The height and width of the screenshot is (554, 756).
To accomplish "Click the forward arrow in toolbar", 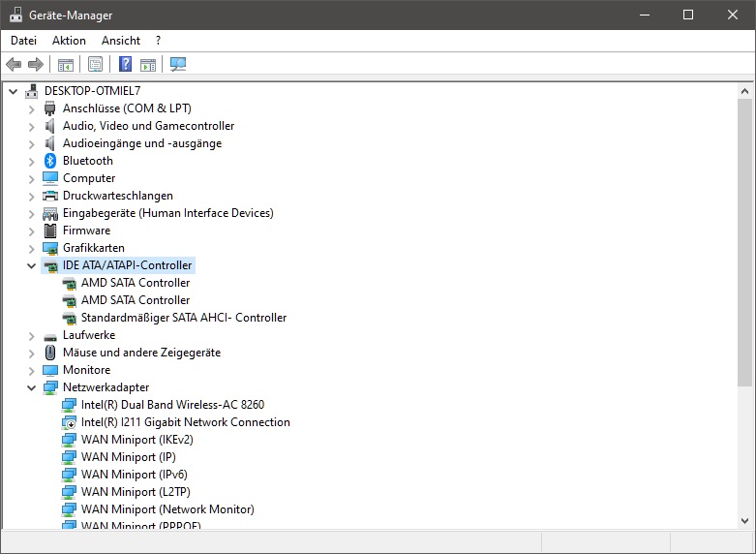I will click(x=36, y=64).
